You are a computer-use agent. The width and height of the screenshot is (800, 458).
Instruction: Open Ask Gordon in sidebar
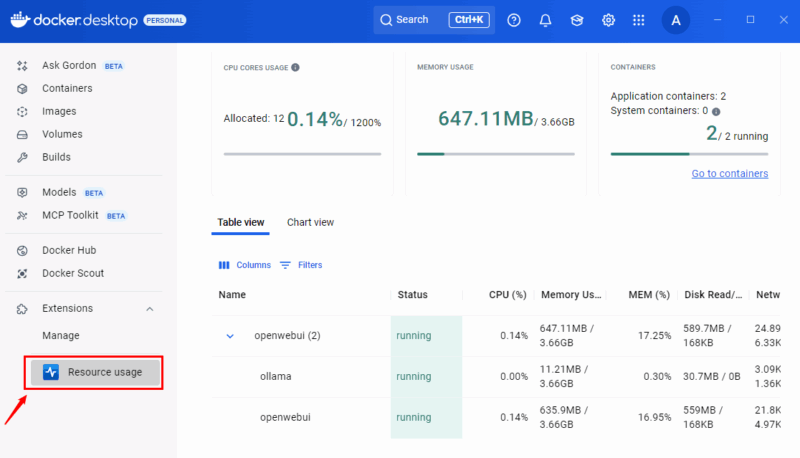[x=69, y=66]
